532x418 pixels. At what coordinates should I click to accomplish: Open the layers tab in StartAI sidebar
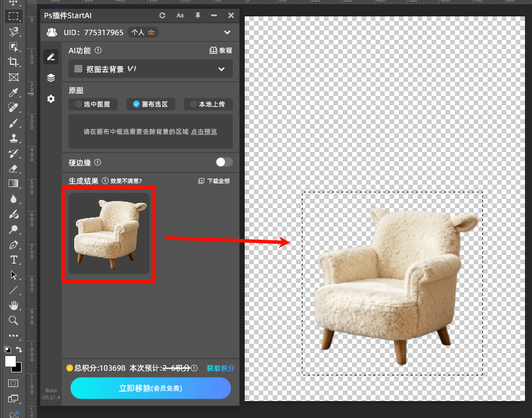pyautogui.click(x=51, y=78)
